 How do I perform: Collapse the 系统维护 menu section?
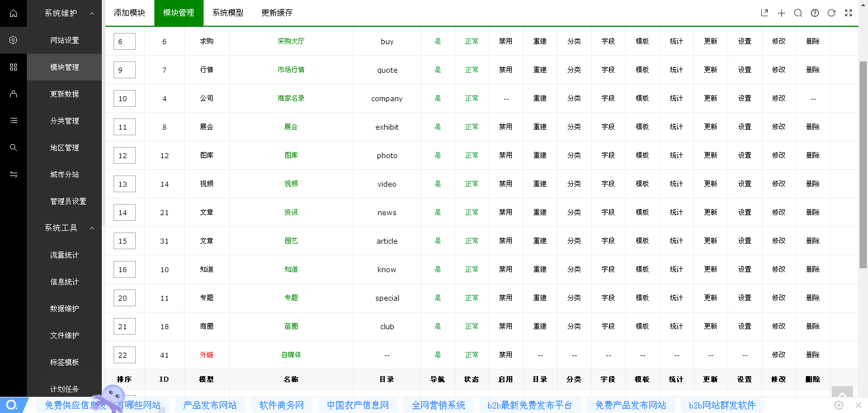(92, 13)
